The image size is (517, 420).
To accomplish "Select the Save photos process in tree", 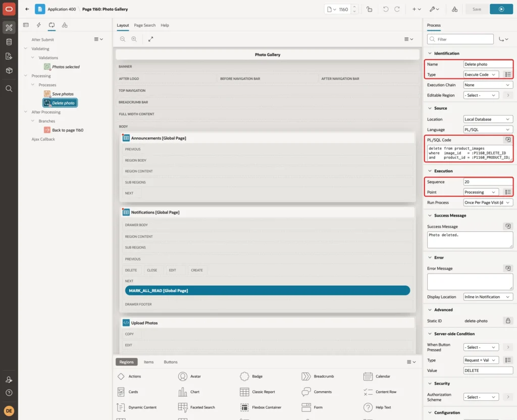I will [x=63, y=94].
